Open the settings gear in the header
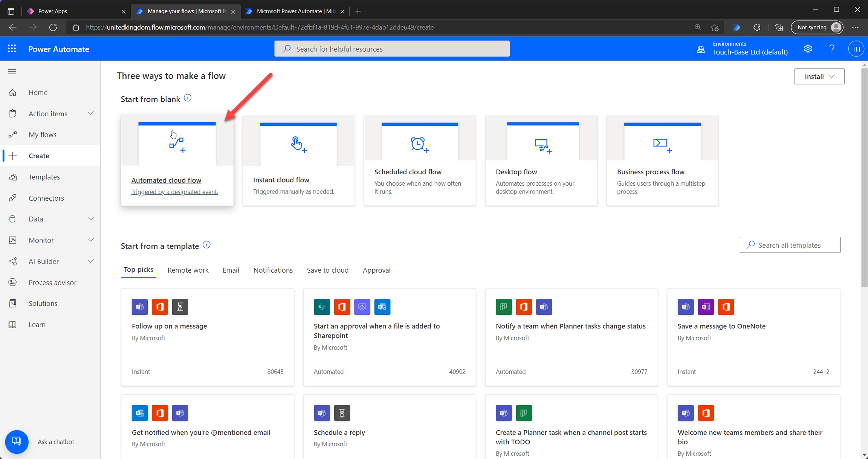This screenshot has width=868, height=459. pos(808,49)
